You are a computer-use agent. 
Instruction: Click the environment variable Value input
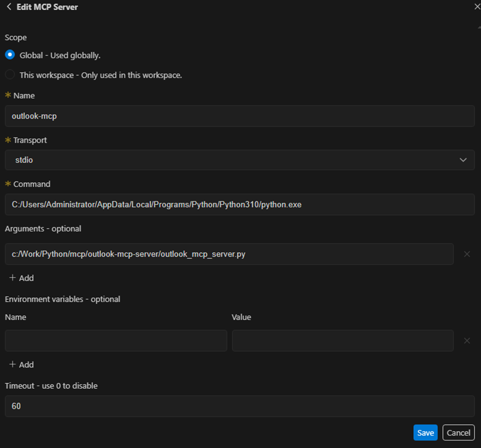343,341
